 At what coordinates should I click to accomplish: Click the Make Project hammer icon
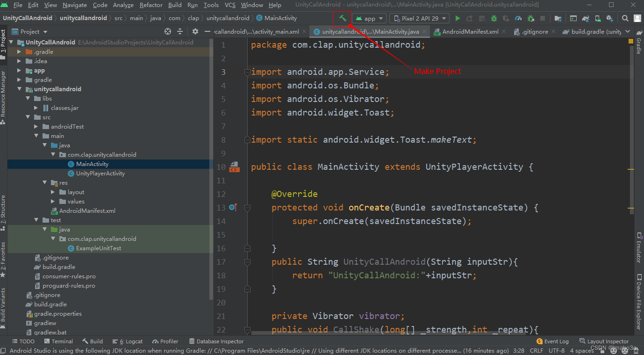click(343, 18)
